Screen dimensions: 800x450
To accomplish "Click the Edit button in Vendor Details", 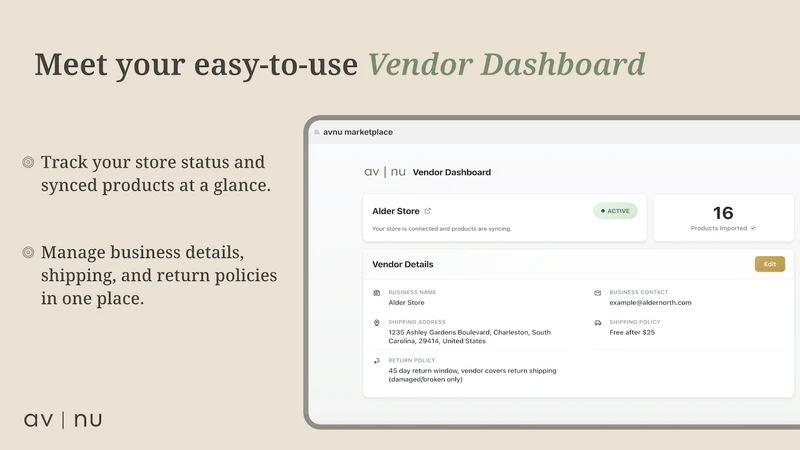I will pyautogui.click(x=769, y=264).
